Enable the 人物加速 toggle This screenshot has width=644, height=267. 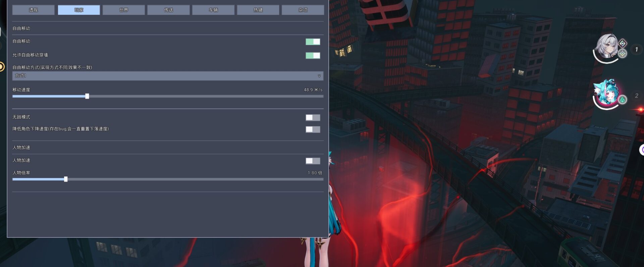[313, 161]
